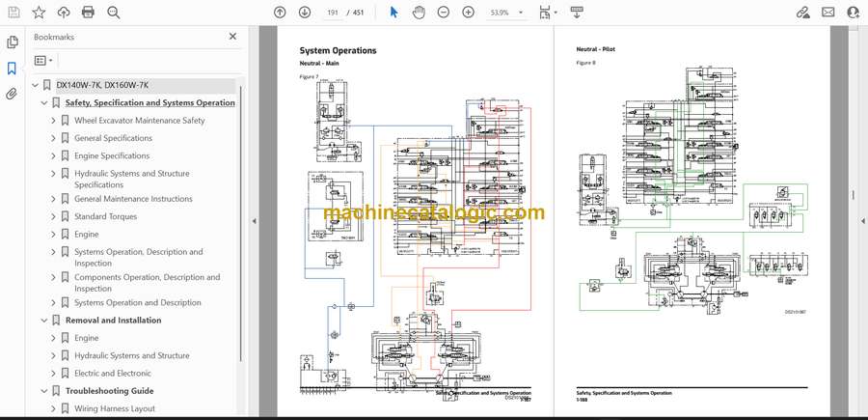Close the Bookmarks panel

(x=232, y=37)
